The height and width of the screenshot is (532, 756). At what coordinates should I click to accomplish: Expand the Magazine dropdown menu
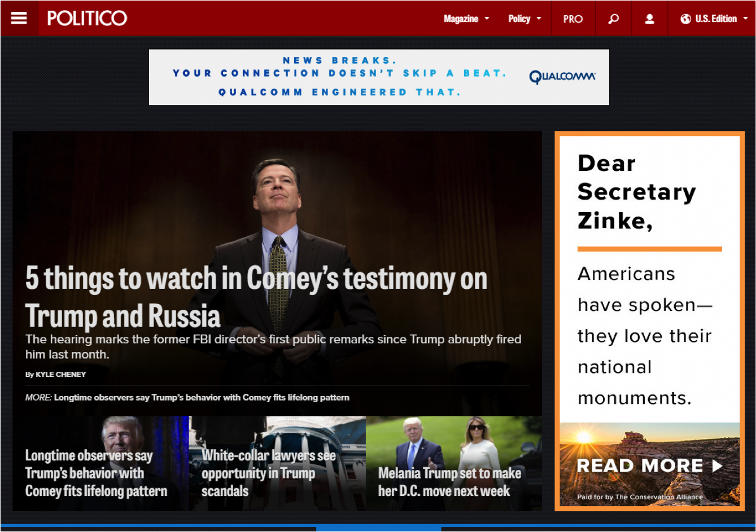[466, 19]
